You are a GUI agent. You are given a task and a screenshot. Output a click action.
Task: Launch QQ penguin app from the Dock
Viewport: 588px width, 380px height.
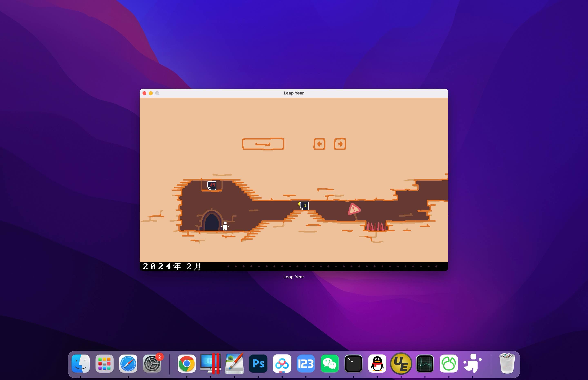[x=377, y=363]
